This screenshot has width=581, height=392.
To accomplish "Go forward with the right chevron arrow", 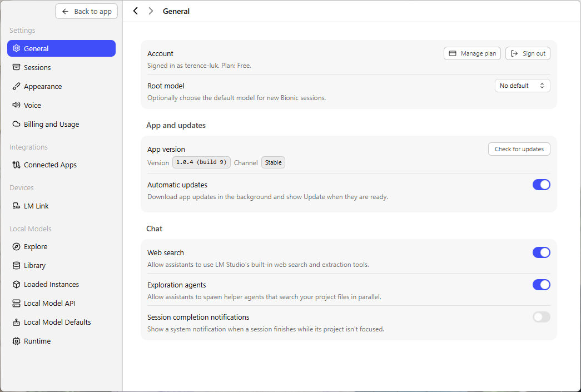I will [151, 11].
